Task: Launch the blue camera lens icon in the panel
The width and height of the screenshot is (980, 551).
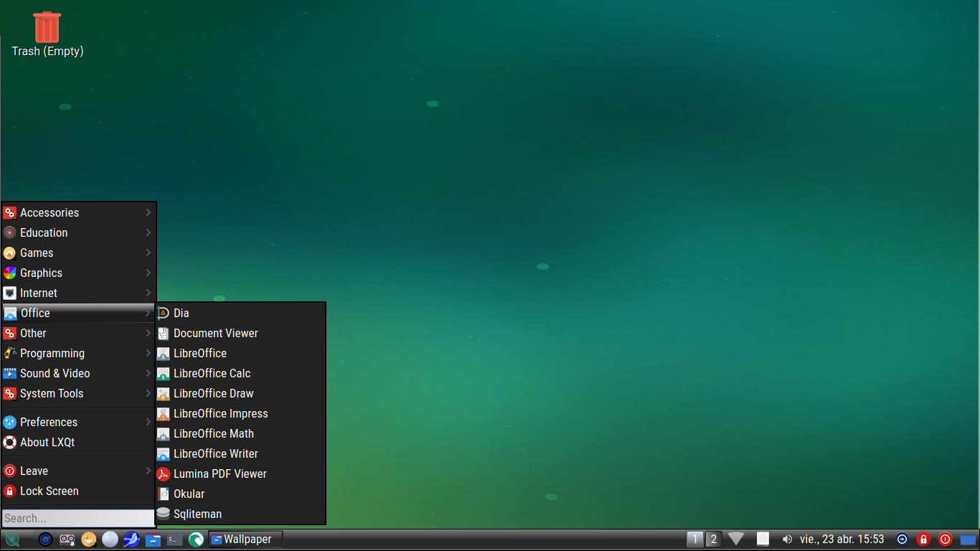Action: tap(45, 540)
